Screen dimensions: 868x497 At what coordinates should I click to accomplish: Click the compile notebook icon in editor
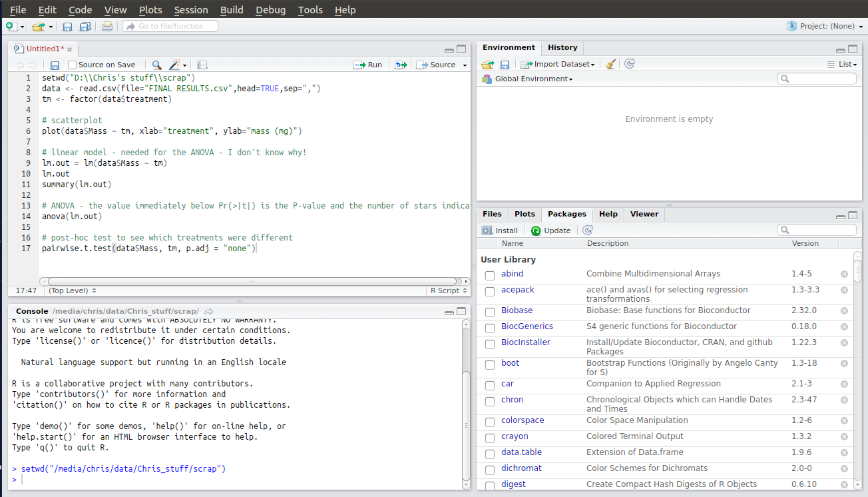pyautogui.click(x=202, y=65)
